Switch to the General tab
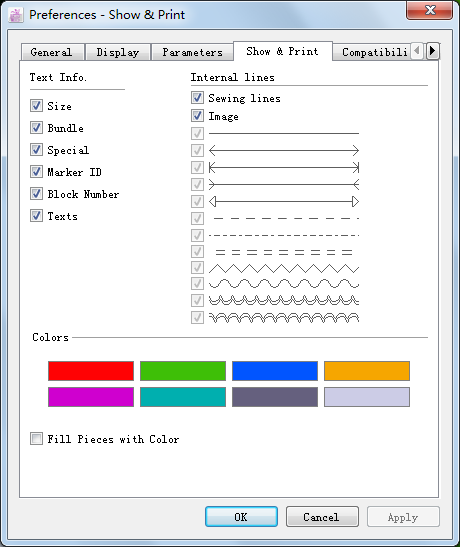Screen dimensions: 460x547 click(x=52, y=52)
